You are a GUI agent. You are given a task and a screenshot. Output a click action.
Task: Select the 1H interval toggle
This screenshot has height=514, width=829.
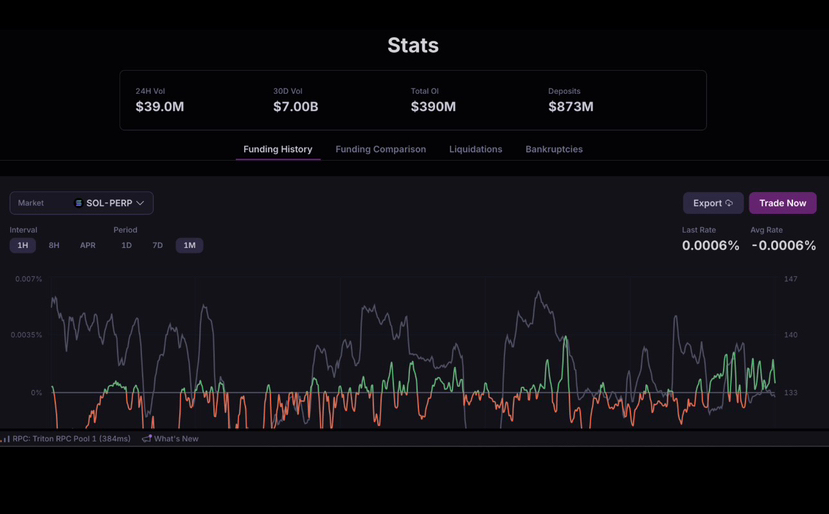pos(23,245)
